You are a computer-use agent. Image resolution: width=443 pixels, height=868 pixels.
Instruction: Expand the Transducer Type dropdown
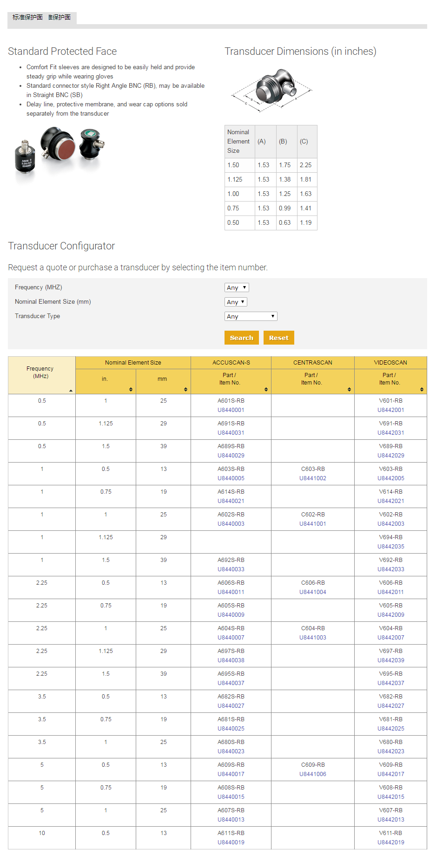tap(251, 316)
